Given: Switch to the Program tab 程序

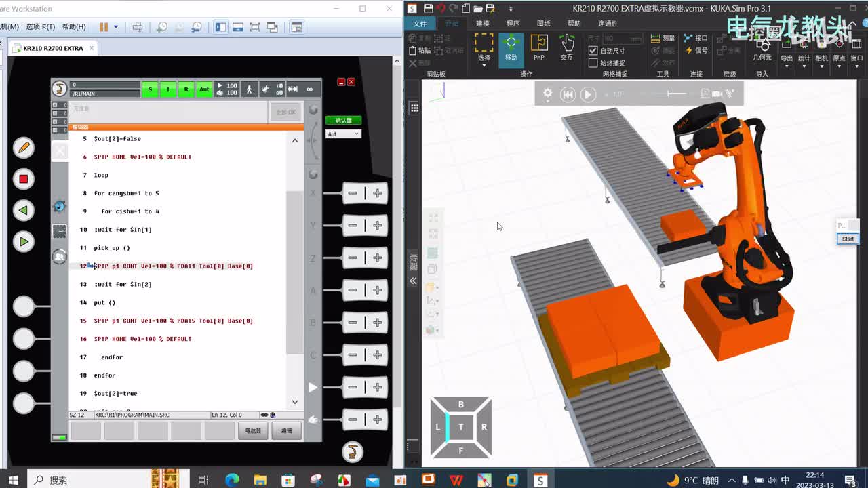Looking at the screenshot, I should pos(513,24).
